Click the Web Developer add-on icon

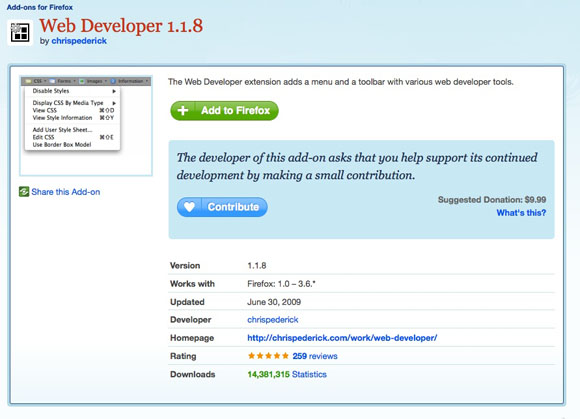pos(20,33)
